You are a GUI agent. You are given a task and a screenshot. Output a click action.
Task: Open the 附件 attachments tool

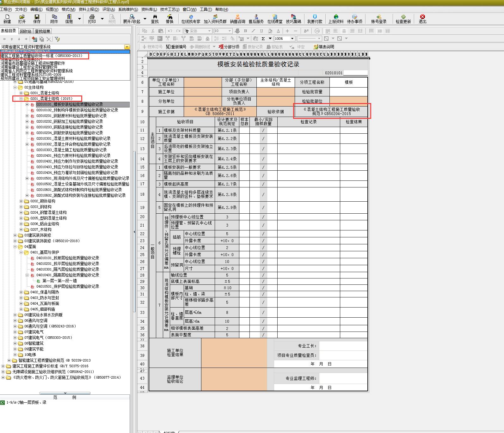[54, 19]
